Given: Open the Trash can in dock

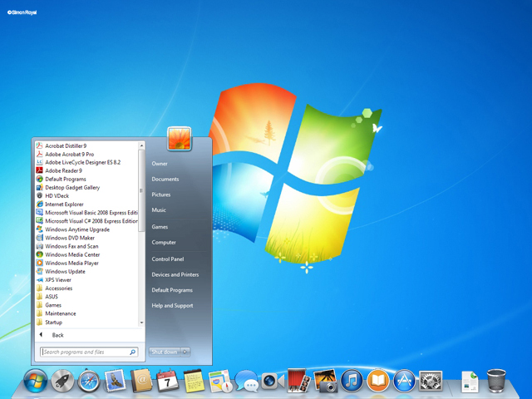Looking at the screenshot, I should tap(496, 382).
